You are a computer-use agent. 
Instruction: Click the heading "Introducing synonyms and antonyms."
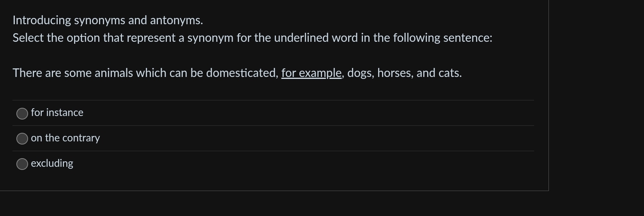click(x=108, y=20)
